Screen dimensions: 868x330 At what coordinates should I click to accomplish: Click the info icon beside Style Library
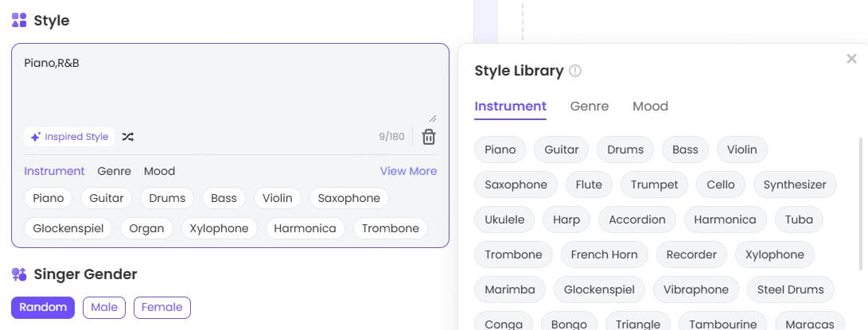pyautogui.click(x=575, y=71)
